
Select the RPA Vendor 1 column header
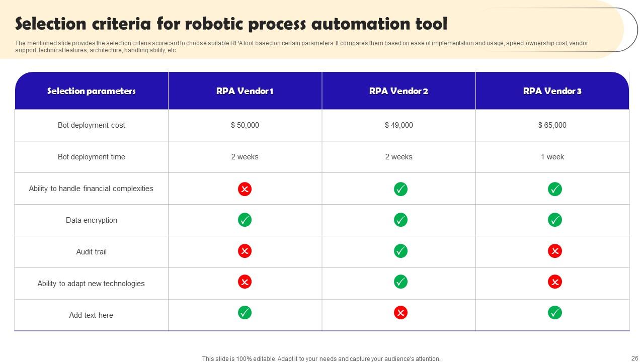click(245, 91)
